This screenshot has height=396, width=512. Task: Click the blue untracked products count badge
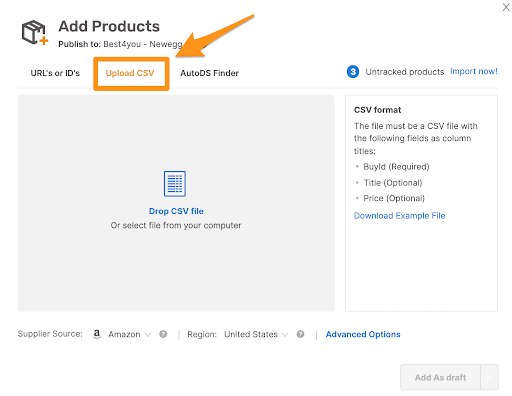353,72
